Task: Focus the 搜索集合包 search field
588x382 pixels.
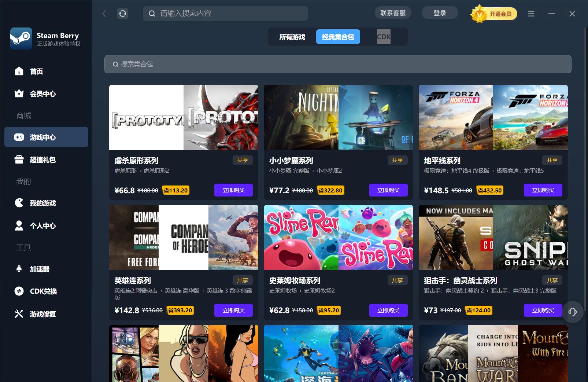Action: tap(338, 64)
